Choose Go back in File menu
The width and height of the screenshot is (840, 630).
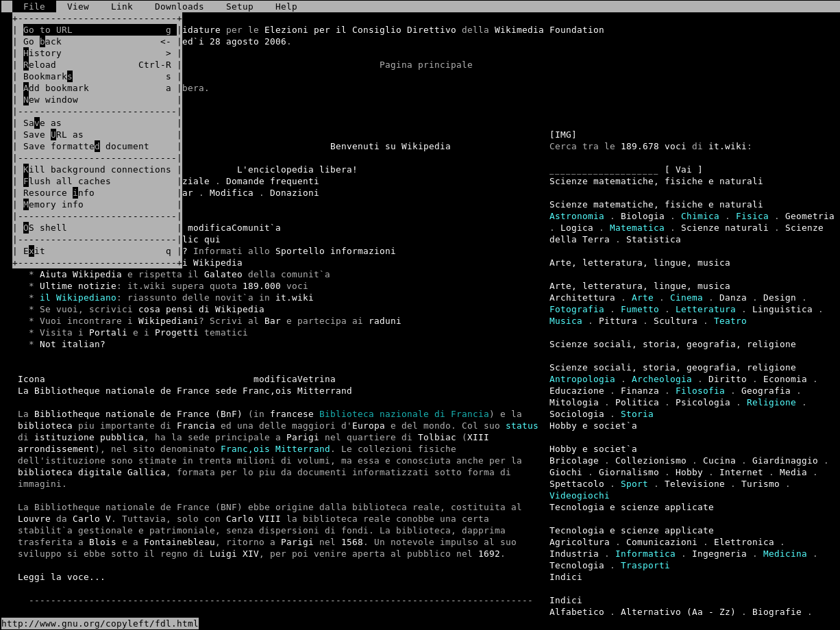[x=97, y=42]
